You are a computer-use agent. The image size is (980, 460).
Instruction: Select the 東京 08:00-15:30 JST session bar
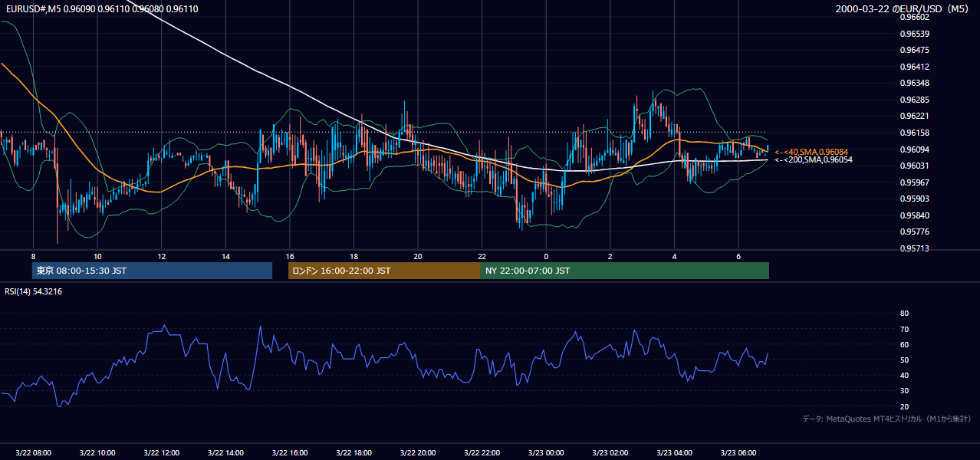[x=153, y=271]
